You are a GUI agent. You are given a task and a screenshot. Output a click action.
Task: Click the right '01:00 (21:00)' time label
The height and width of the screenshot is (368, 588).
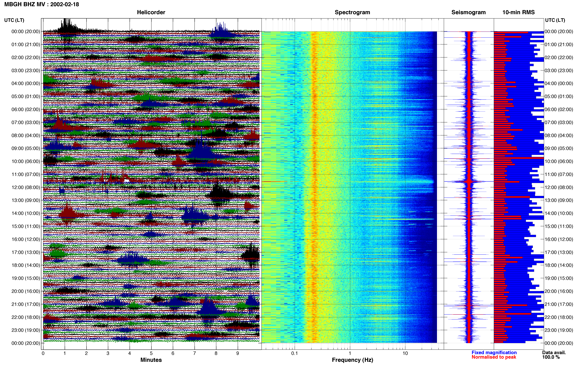[559, 44]
